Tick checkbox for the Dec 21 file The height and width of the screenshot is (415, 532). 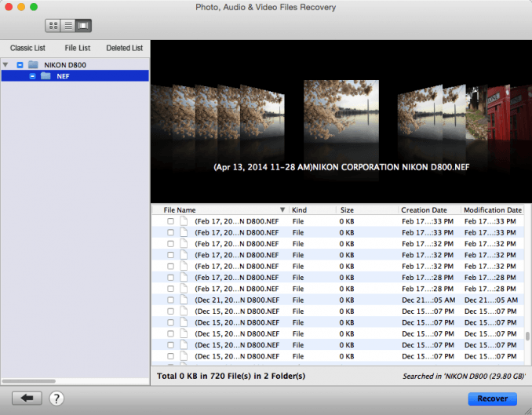(x=170, y=300)
